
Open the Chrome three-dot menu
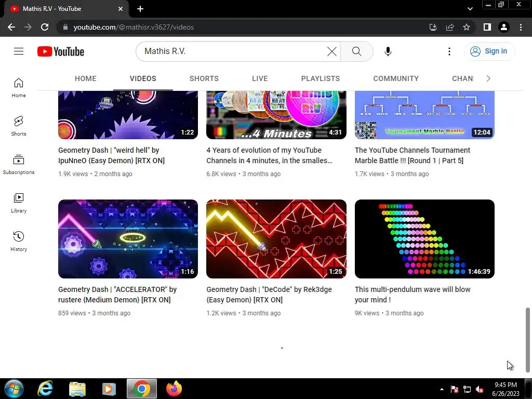(x=521, y=27)
